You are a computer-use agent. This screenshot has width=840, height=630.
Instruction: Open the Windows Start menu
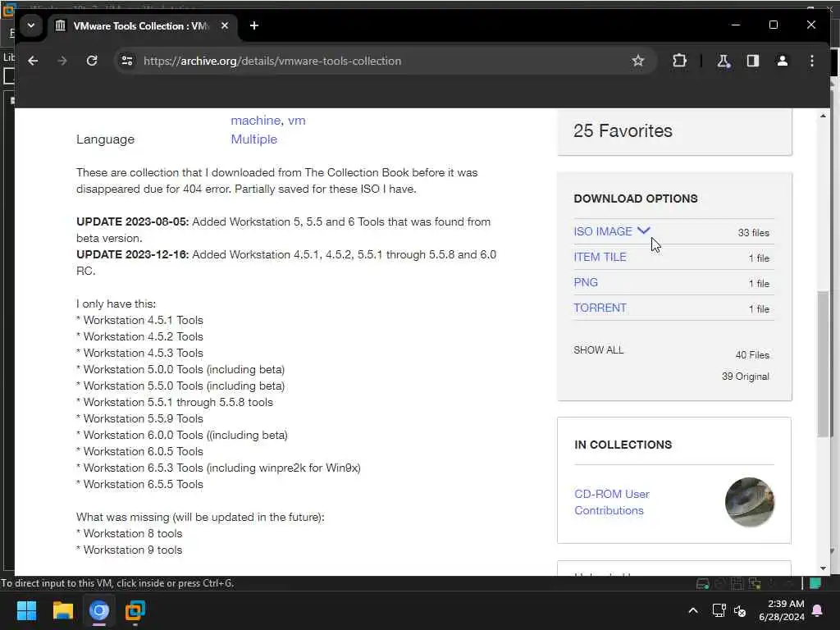click(x=26, y=610)
